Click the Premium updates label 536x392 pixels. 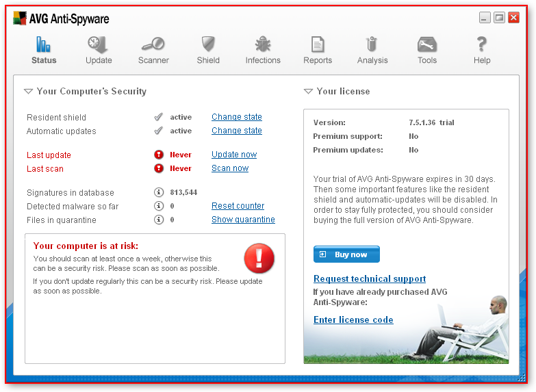point(348,150)
